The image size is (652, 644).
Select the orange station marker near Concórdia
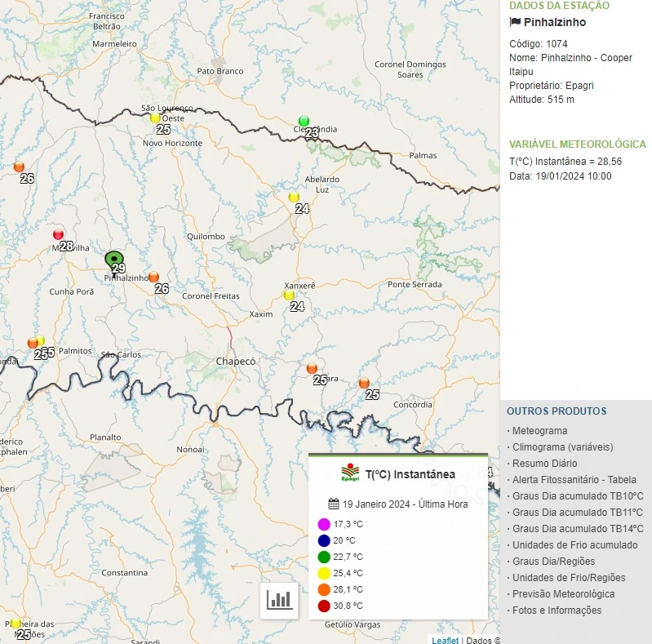364,383
